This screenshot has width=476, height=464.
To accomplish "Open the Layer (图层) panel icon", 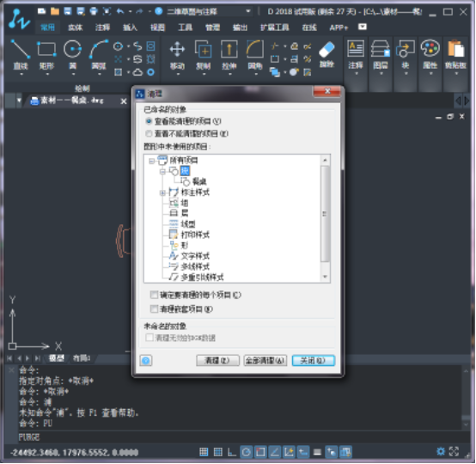I will pos(381,55).
